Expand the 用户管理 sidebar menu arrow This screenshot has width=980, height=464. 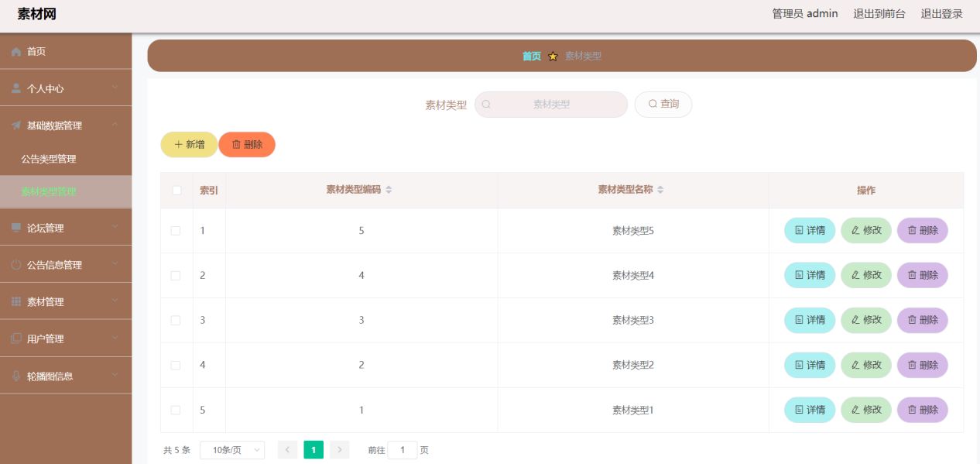(115, 339)
